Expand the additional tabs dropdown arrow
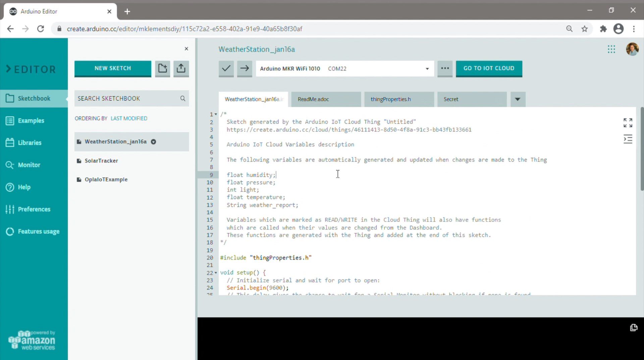Image resolution: width=644 pixels, height=360 pixels. click(x=518, y=99)
